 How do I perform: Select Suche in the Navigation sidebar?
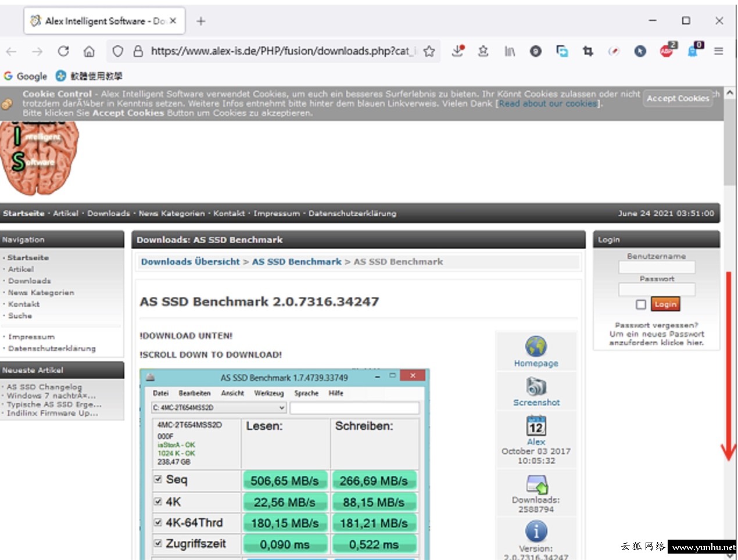[20, 315]
